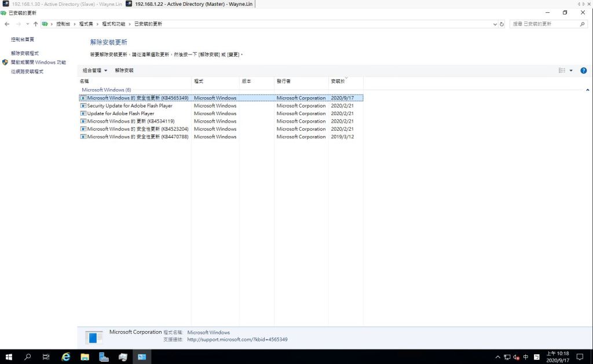The image size is (593, 364).
Task: Click the Up one level arrow
Action: pyautogui.click(x=35, y=24)
